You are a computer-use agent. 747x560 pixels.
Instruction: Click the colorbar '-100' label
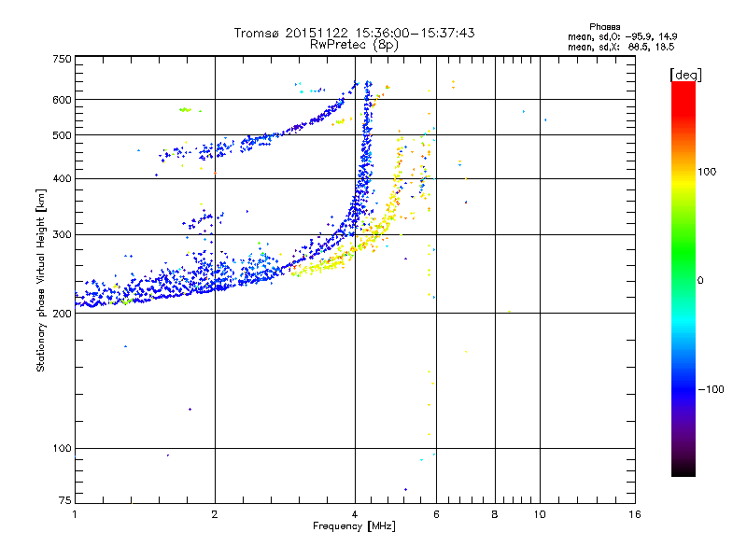point(712,389)
